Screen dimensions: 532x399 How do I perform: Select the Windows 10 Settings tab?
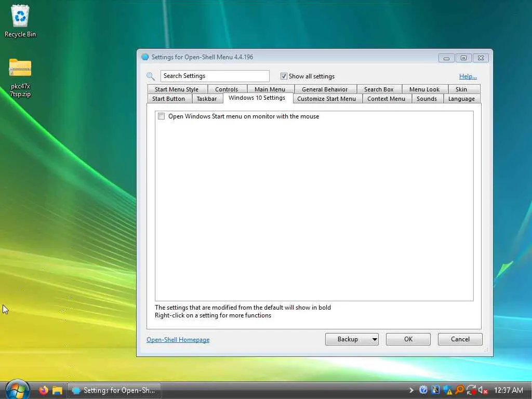(257, 98)
